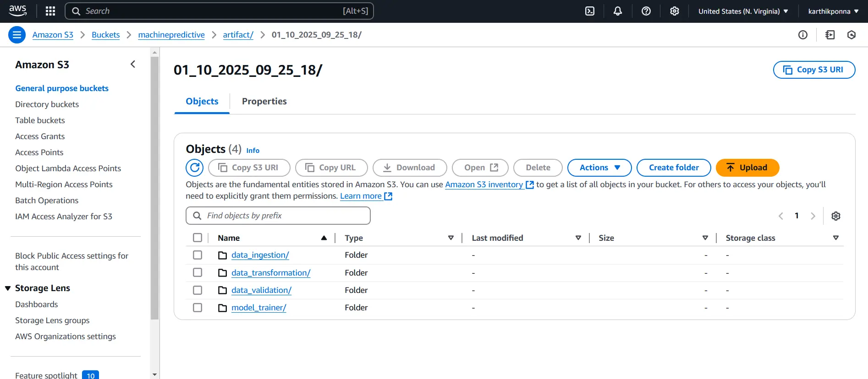Viewport: 868px width, 379px height.
Task: Open the services grid menu
Action: tap(50, 11)
